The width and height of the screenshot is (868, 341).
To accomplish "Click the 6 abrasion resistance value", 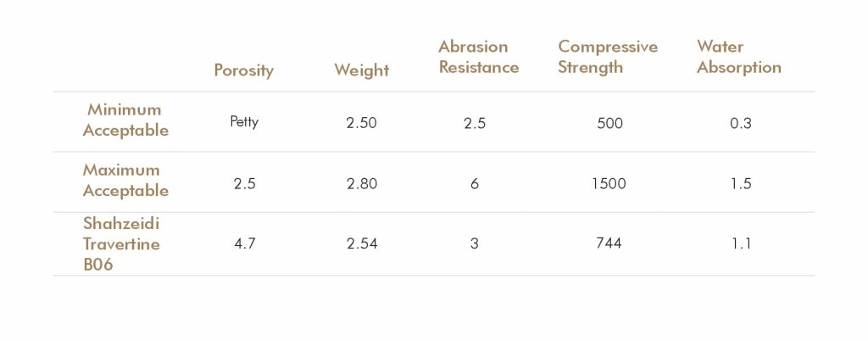I will tap(475, 183).
